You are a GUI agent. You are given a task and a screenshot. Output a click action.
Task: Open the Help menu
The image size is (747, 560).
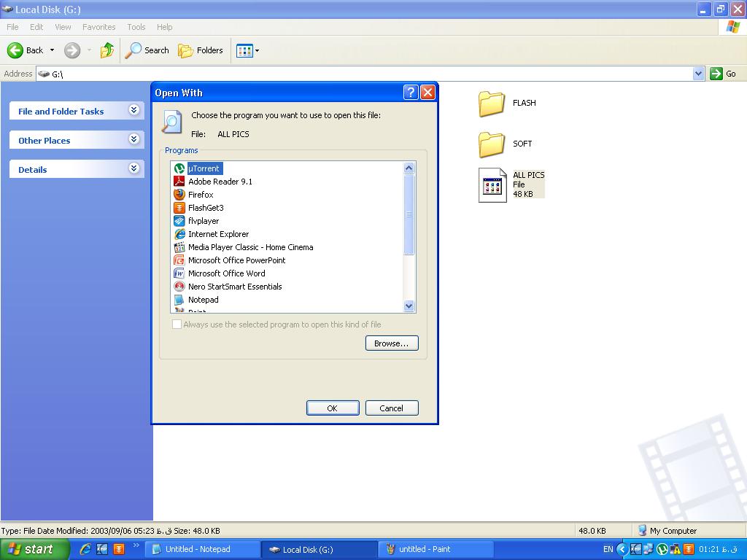[164, 27]
